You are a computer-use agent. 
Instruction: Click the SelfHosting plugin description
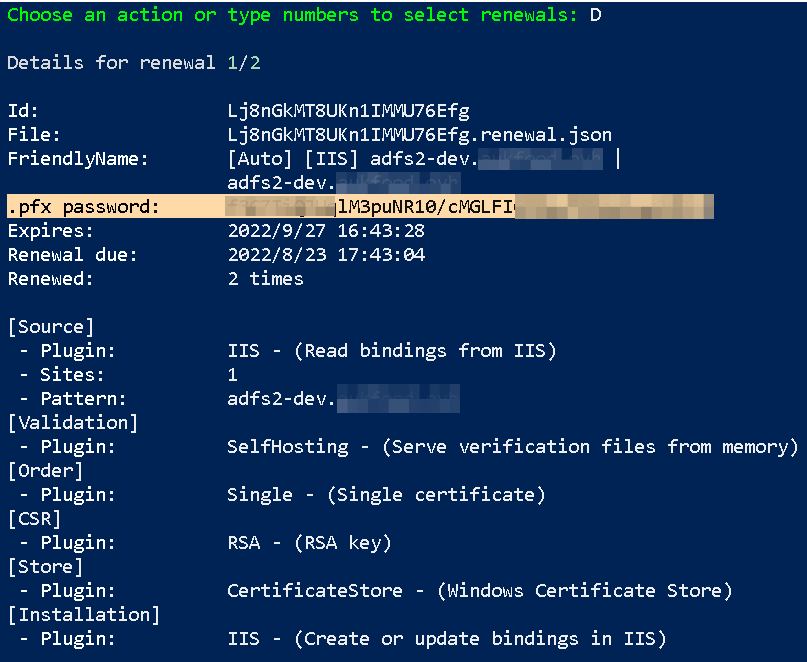[x=512, y=447]
